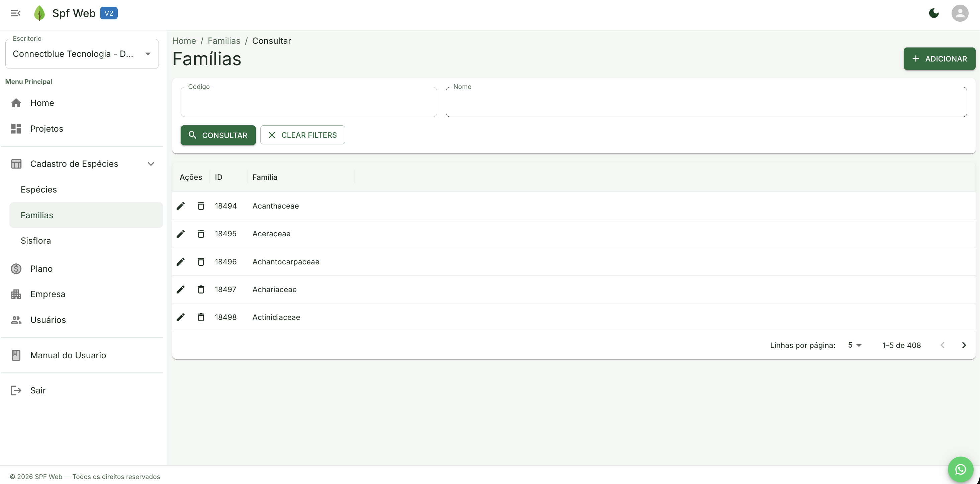Click the Actinidiaceae family name cell

(x=276, y=317)
